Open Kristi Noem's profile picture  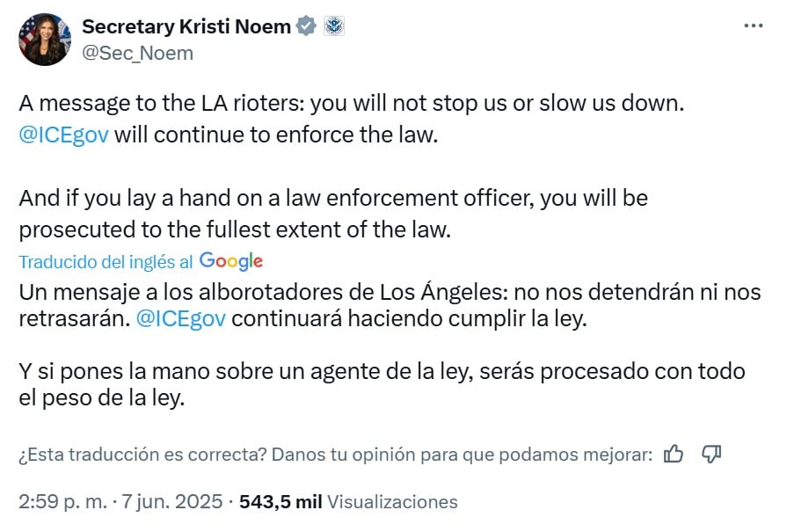(43, 40)
